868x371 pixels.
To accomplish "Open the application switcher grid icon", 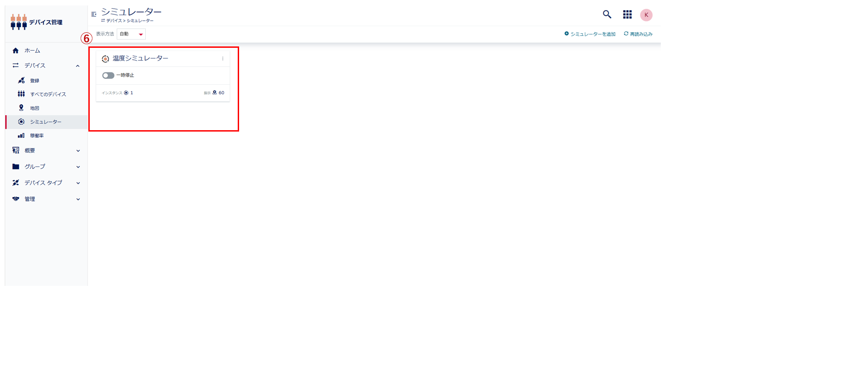I will pyautogui.click(x=627, y=15).
